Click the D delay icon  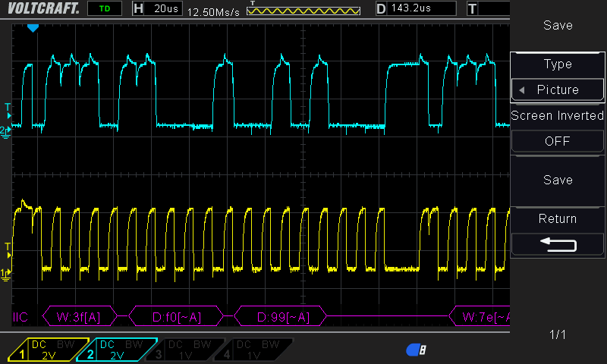coord(381,8)
